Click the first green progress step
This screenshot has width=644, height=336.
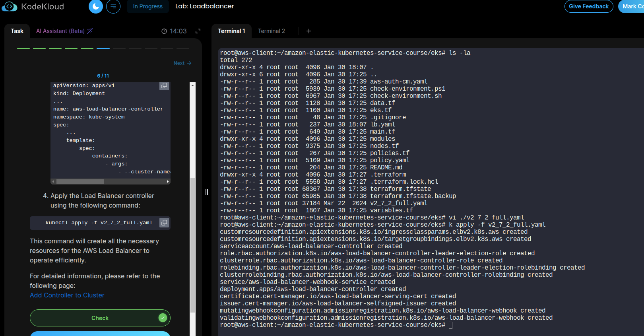pos(23,48)
